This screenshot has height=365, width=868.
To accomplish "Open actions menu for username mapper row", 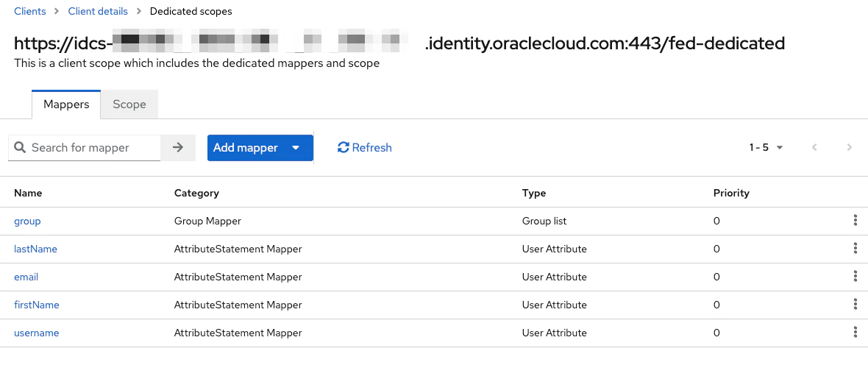I will tap(855, 333).
